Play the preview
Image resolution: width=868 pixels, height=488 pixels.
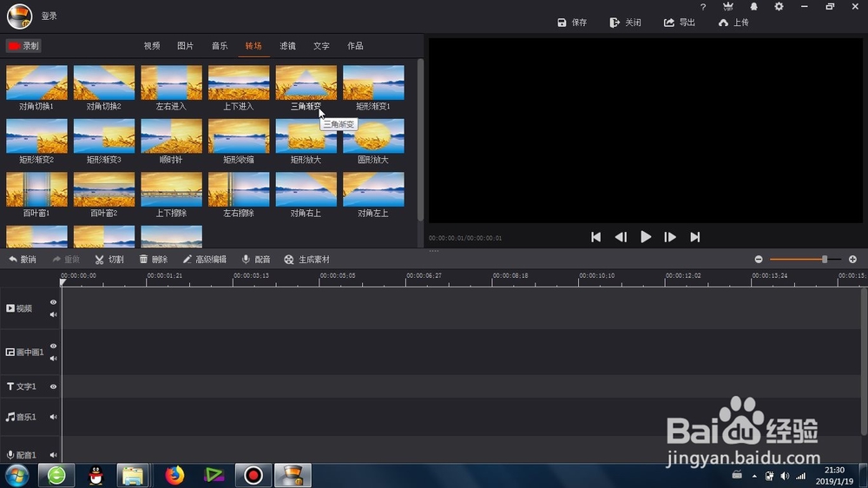(646, 237)
